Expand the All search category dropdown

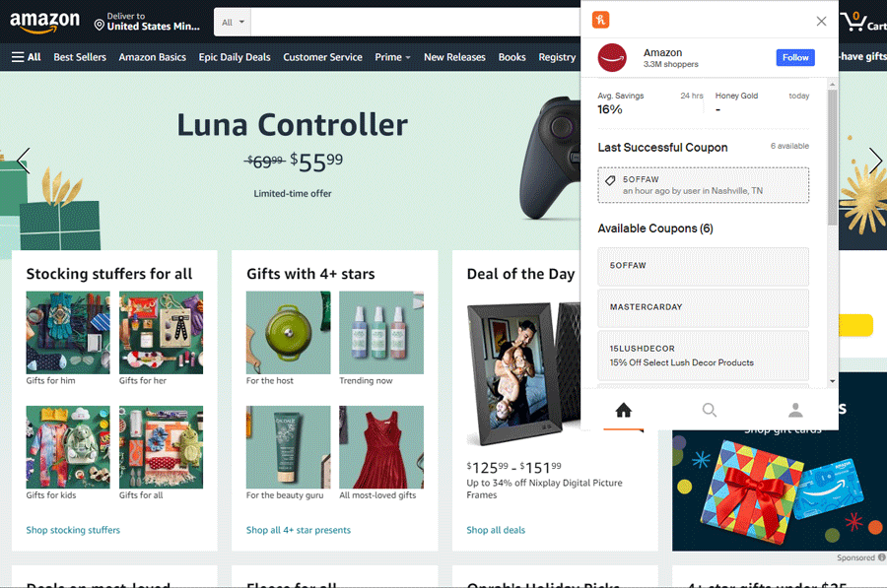[x=233, y=23]
